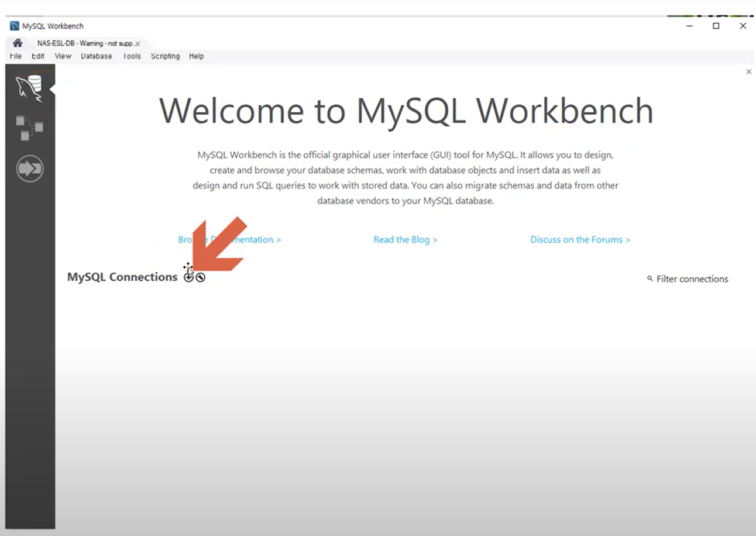Viewport: 756px width, 536px height.
Task: Open the File menu
Action: click(x=16, y=56)
